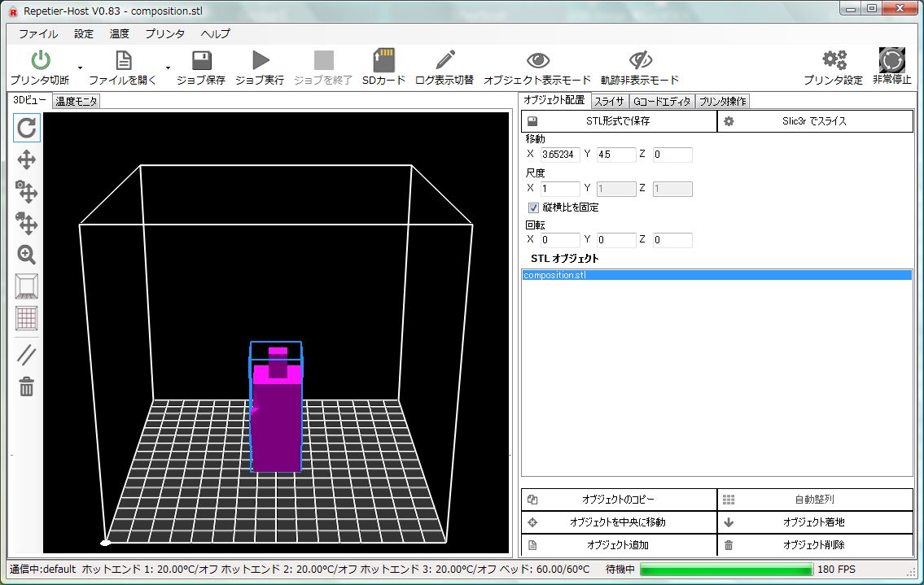The width and height of the screenshot is (924, 585).
Task: Click the 回転 Z rotation field
Action: point(672,240)
